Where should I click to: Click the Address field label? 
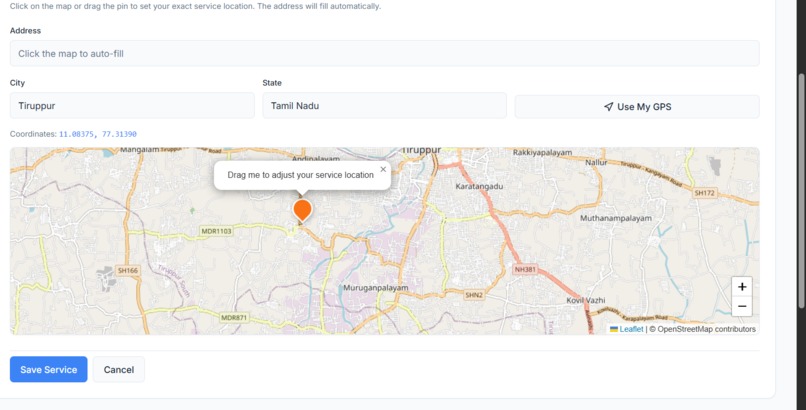tap(25, 31)
